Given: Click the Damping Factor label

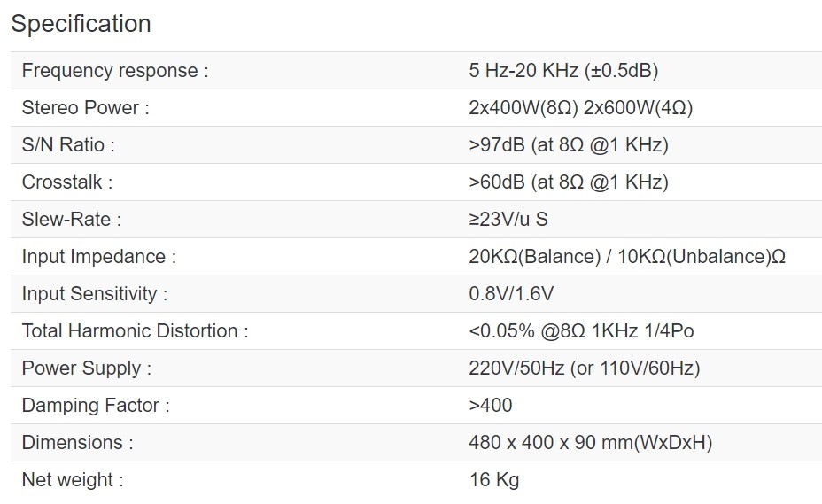Looking at the screenshot, I should [x=96, y=406].
